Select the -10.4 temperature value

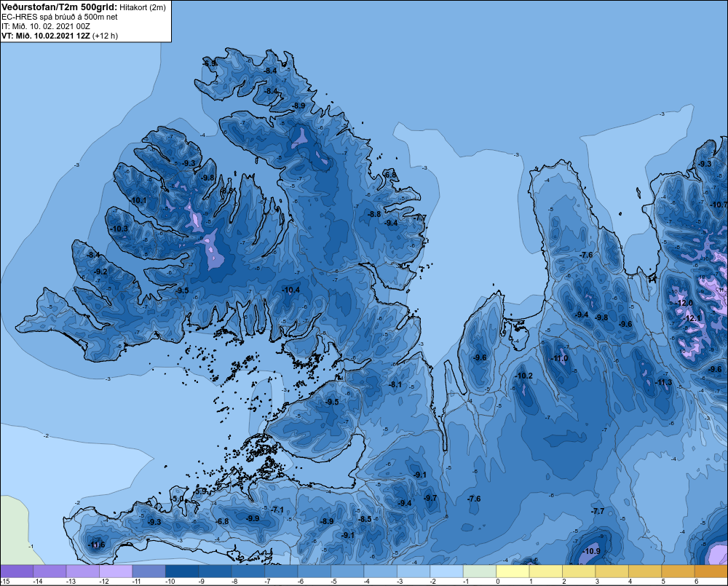click(x=291, y=290)
